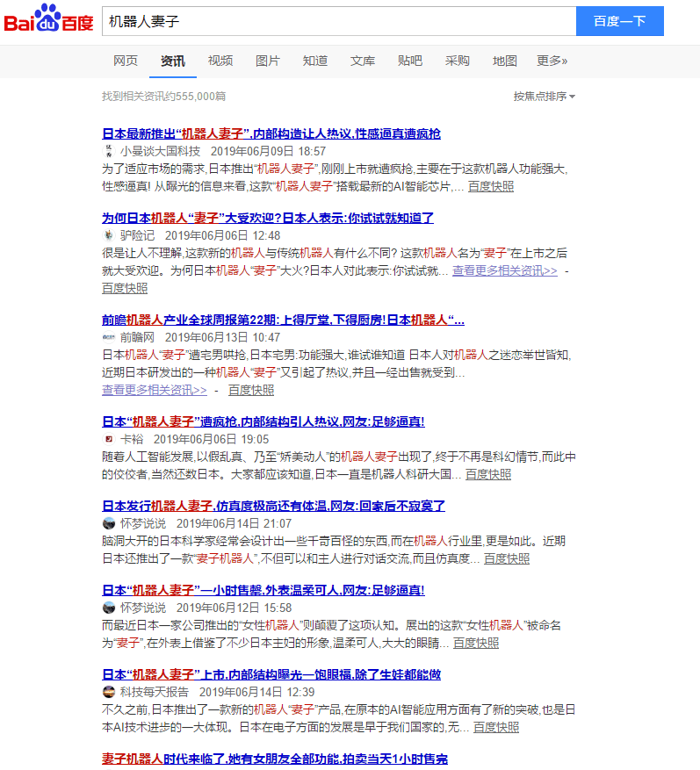700x770 pixels.
Task: Click the 科技每天报告 source avatar icon
Action: (x=108, y=692)
